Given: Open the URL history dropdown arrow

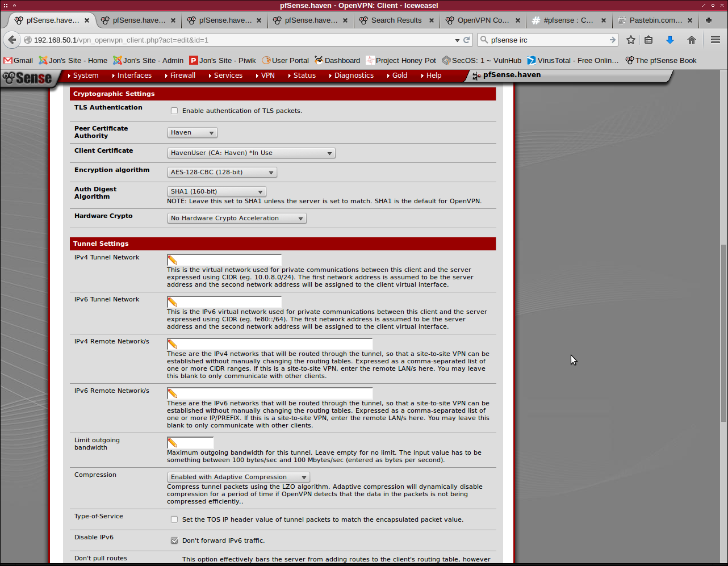Looking at the screenshot, I should [457, 40].
